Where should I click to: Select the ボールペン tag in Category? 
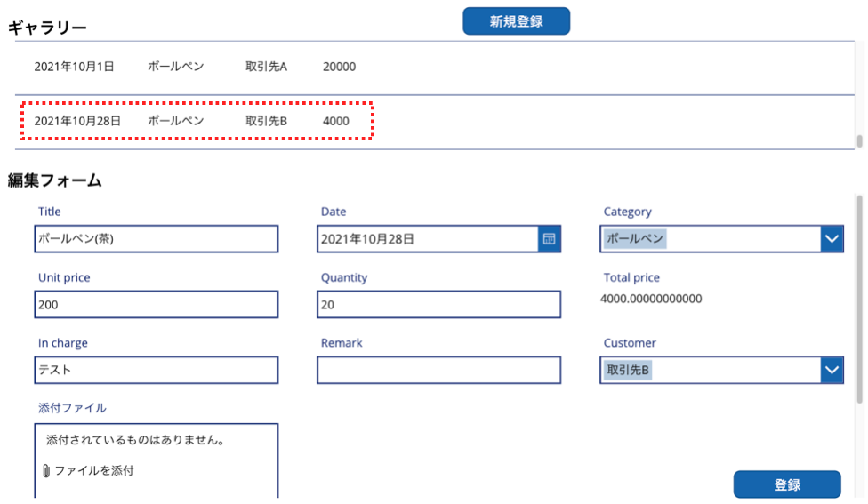(x=635, y=239)
